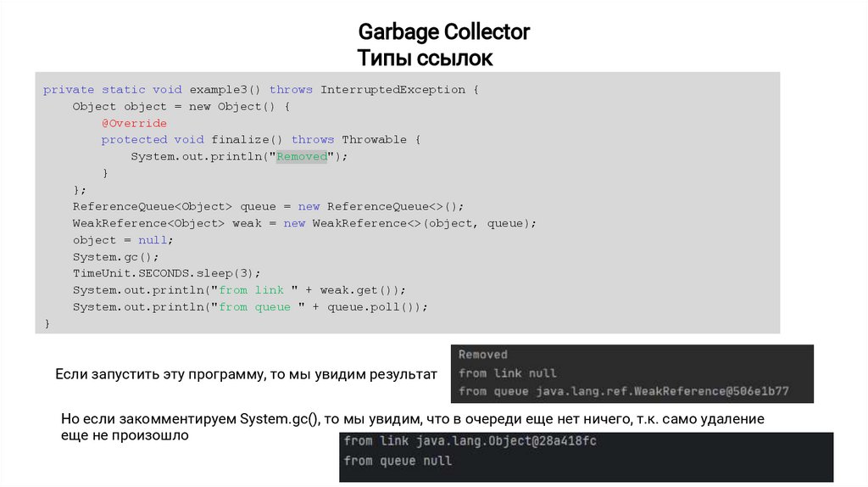
Task: Click the "Типы ссылок" subtitle
Action: tap(424, 59)
